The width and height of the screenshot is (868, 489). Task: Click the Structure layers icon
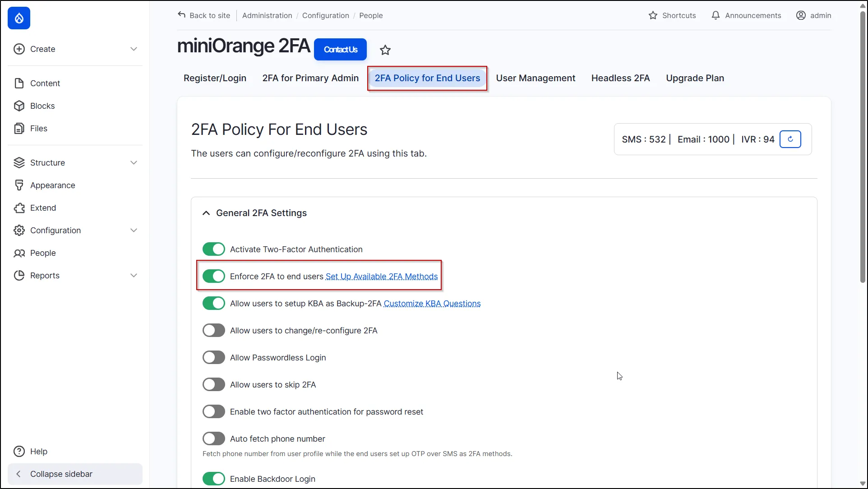[x=19, y=163]
